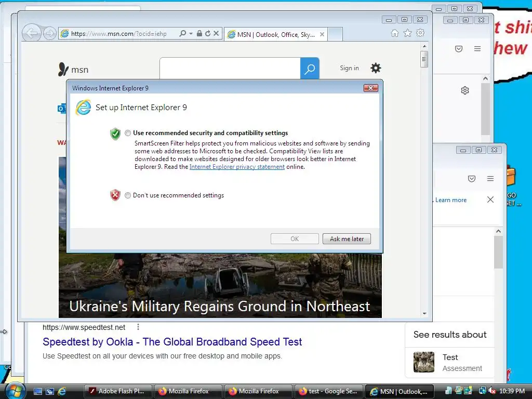Click the gear icon in the Firefox window behind

click(x=465, y=90)
